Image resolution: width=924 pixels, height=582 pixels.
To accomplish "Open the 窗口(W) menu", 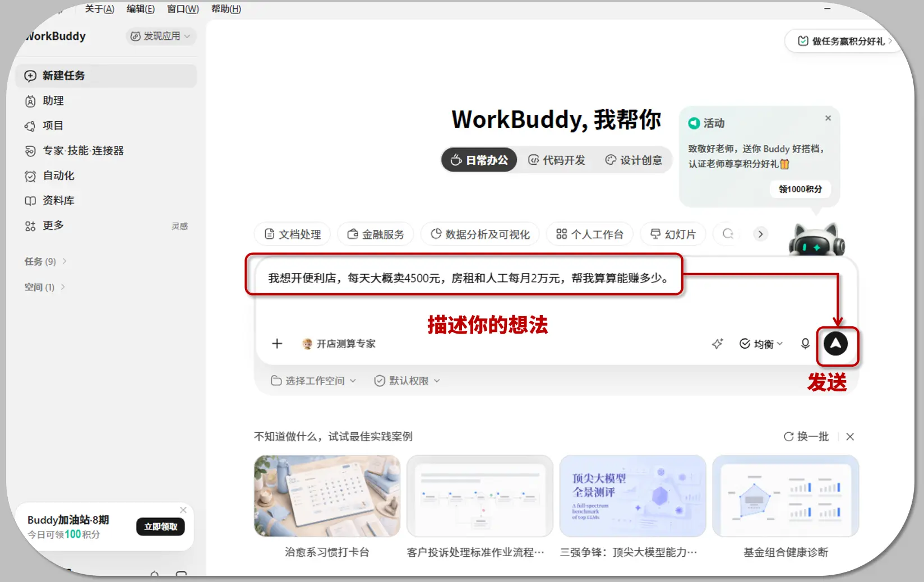I will 183,9.
